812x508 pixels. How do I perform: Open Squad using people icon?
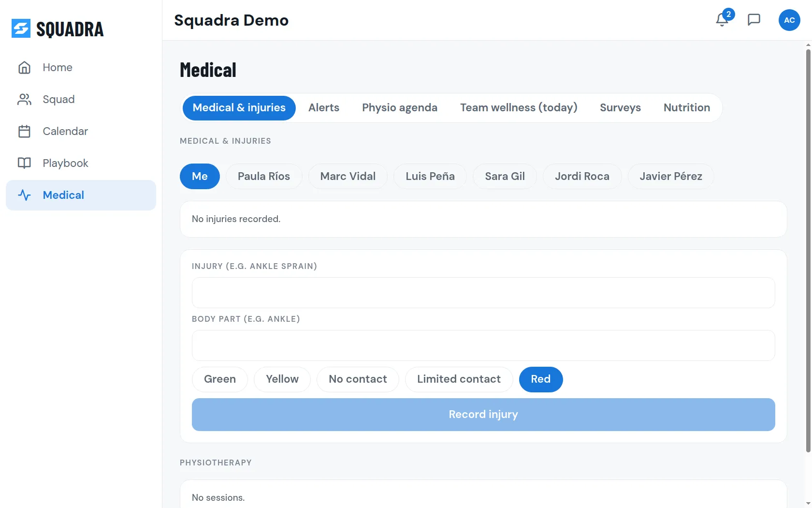pos(24,99)
